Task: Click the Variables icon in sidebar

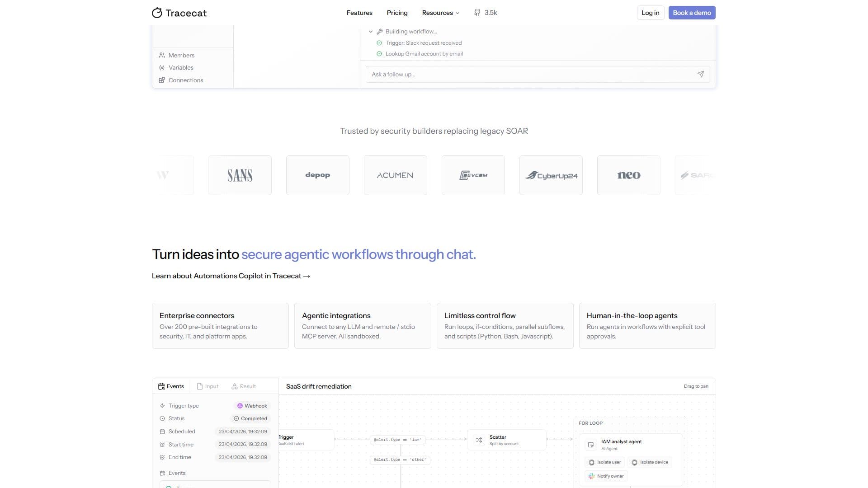Action: tap(162, 67)
